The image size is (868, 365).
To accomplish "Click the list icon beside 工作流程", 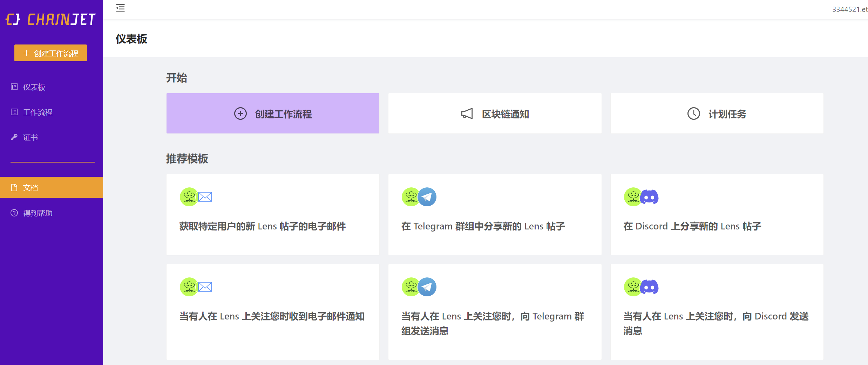I will (14, 112).
